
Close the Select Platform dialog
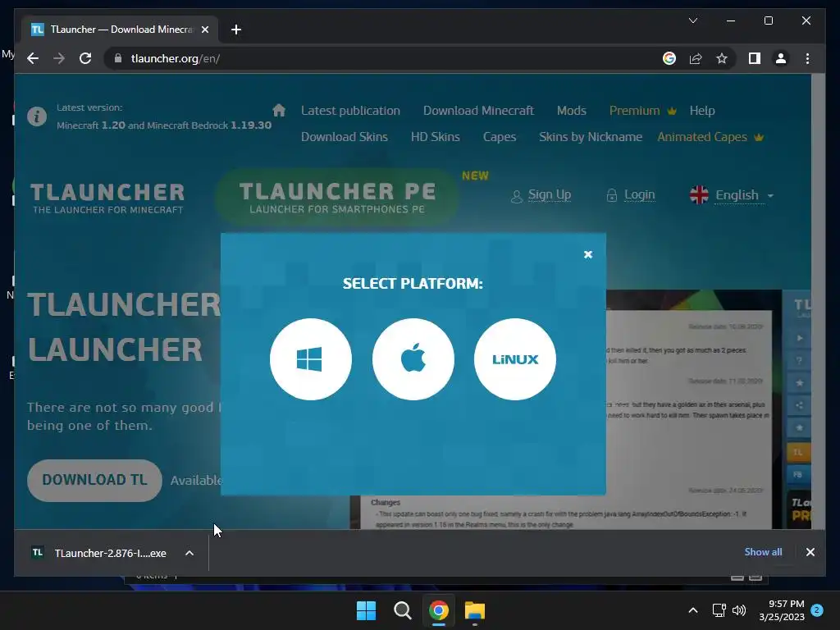pos(587,254)
